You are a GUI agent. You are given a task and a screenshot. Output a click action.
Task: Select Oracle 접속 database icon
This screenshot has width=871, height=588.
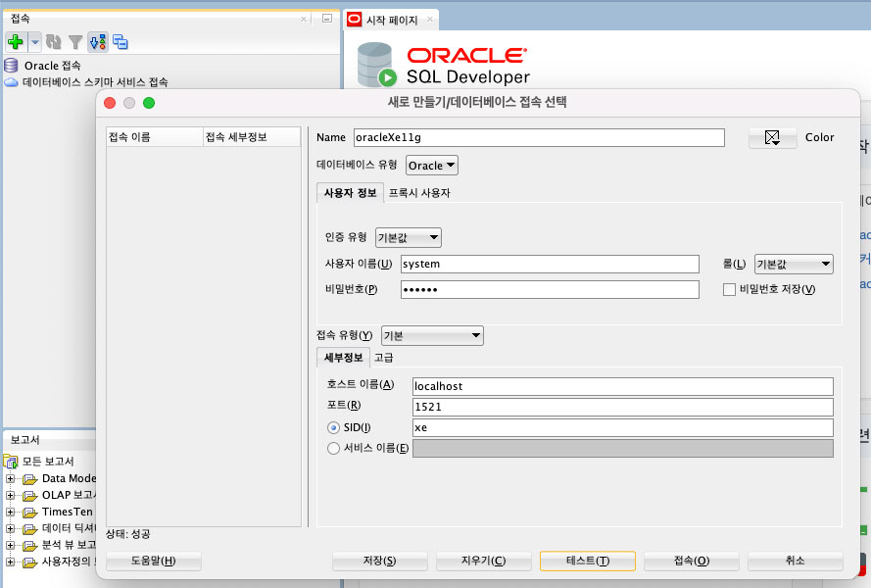tap(11, 66)
